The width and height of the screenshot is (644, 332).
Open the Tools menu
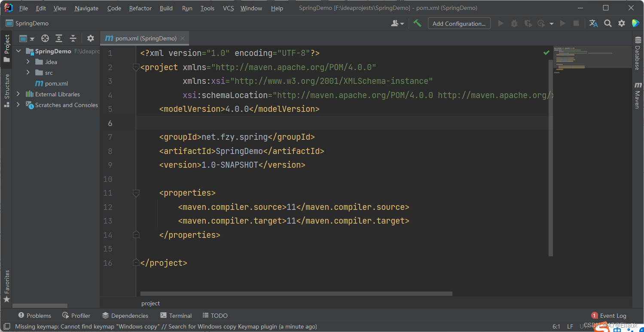click(x=207, y=8)
